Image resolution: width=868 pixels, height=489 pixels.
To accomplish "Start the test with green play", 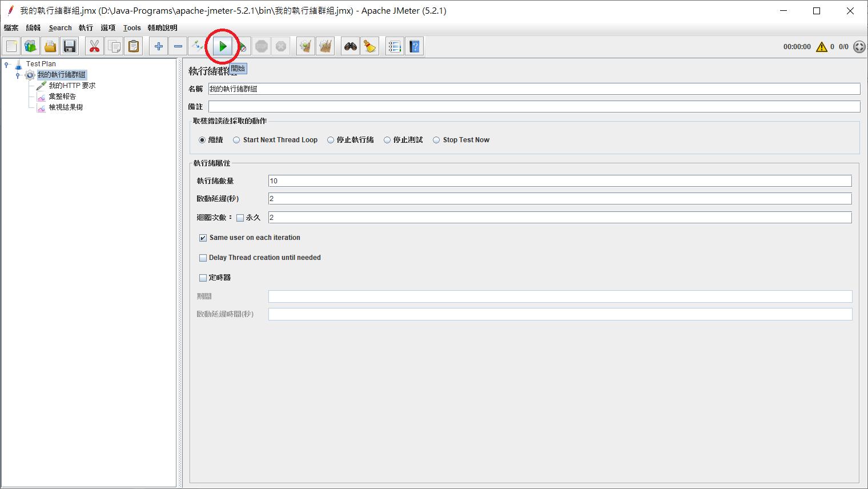I will click(223, 46).
